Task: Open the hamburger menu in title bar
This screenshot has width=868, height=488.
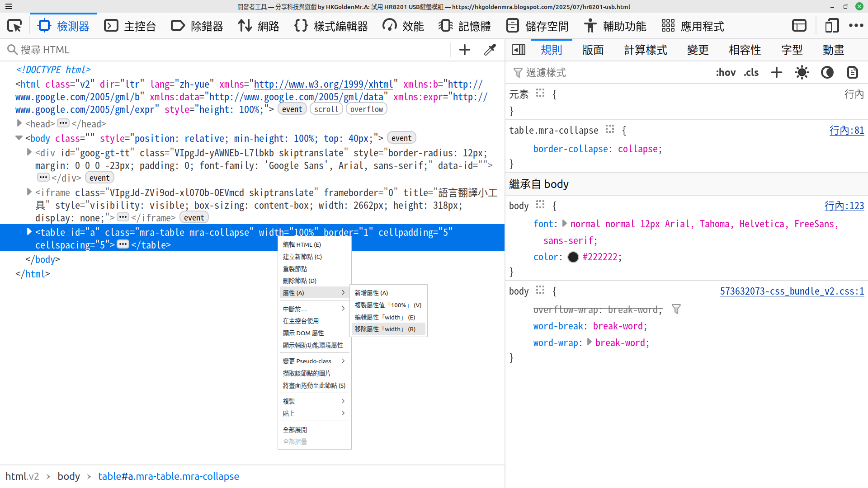Action: point(9,7)
